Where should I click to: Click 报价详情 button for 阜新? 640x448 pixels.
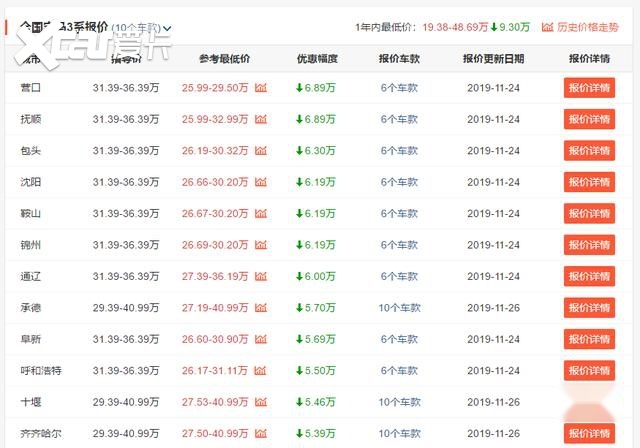pos(589,339)
